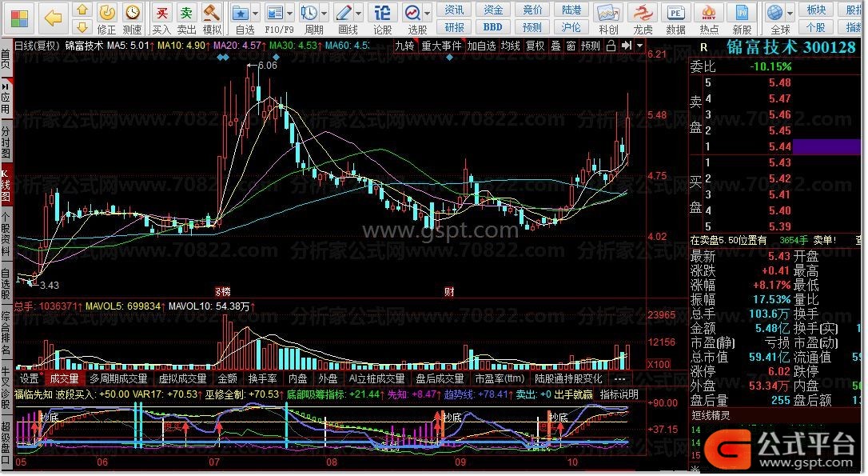
Task: Add stock via 加自选 button
Action: click(481, 46)
